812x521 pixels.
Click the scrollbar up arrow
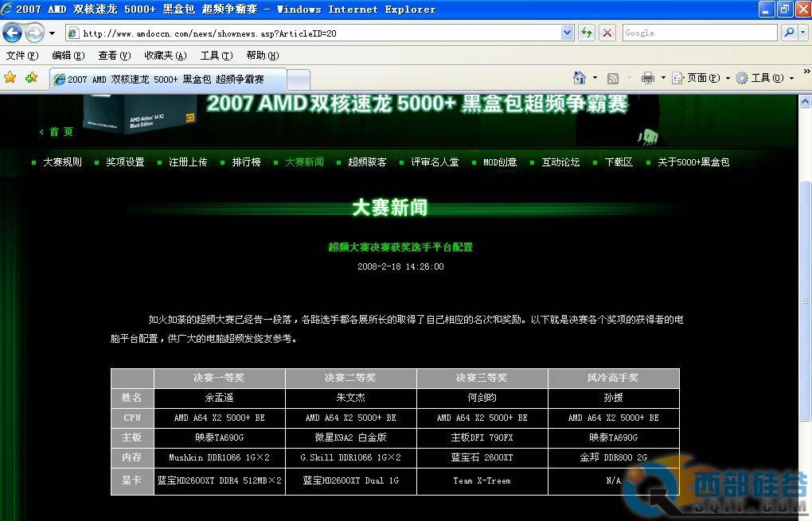[x=806, y=101]
